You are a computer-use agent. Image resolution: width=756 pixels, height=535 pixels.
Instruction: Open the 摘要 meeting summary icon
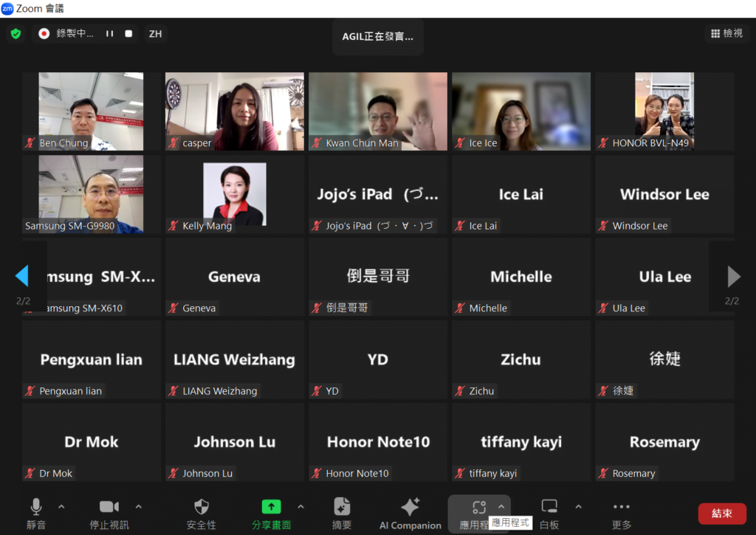(x=342, y=507)
